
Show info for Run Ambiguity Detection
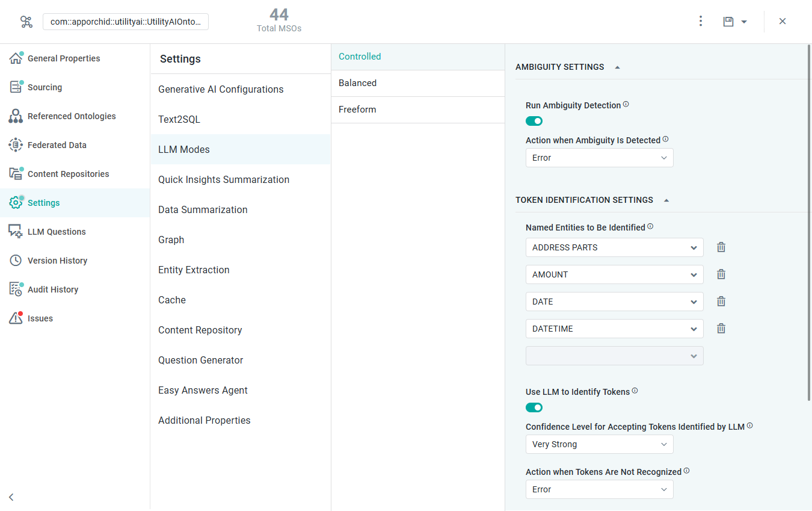626,104
